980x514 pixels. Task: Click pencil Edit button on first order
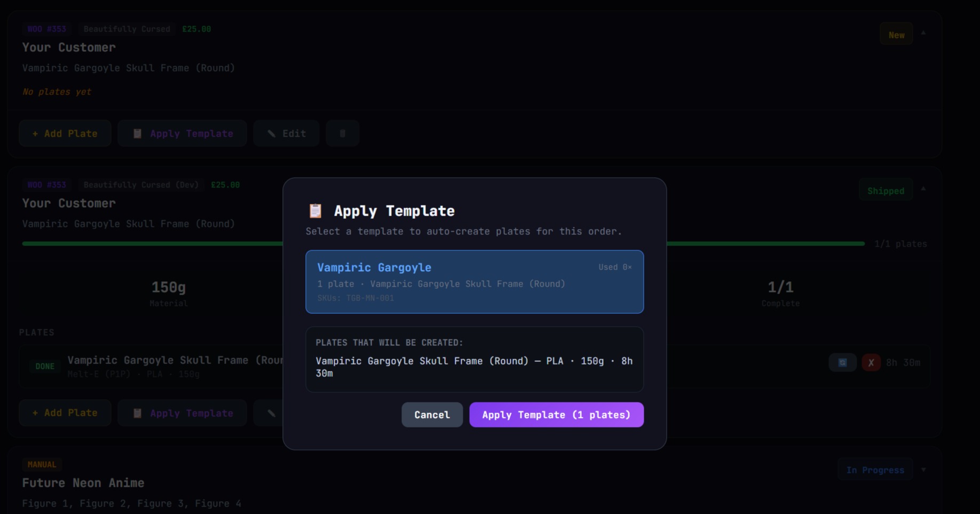[286, 133]
